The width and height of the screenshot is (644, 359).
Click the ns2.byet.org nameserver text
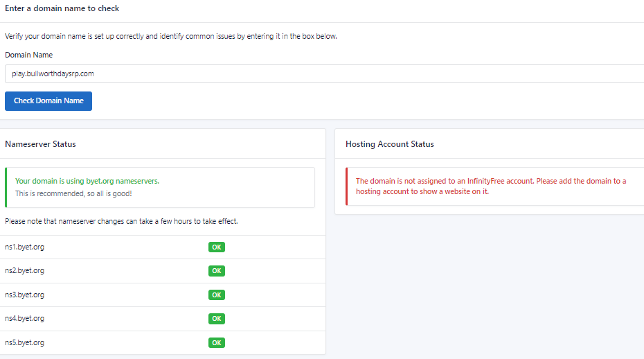pyautogui.click(x=25, y=271)
